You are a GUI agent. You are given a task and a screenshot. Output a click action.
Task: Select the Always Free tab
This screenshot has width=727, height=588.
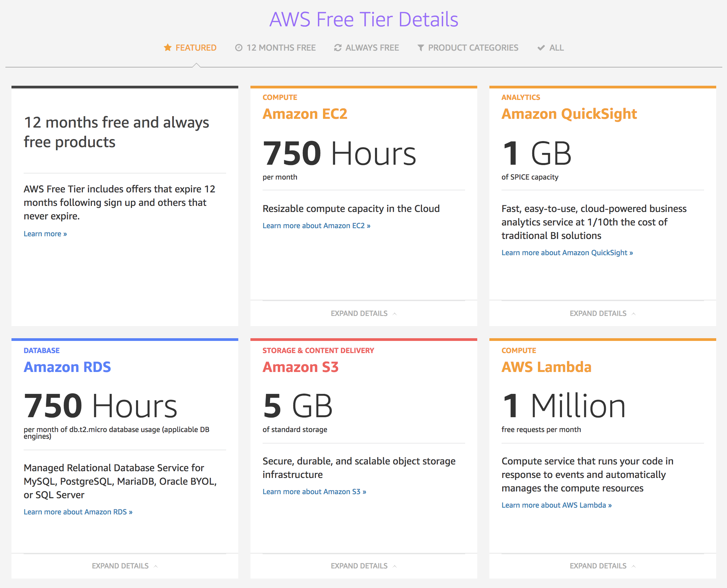pyautogui.click(x=367, y=48)
